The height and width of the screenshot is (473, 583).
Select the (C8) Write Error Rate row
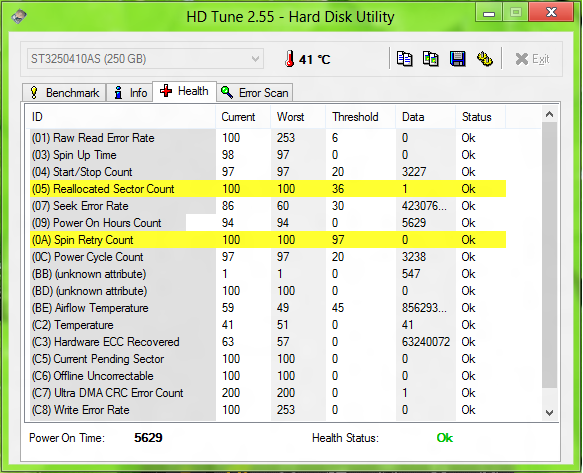pos(268,410)
